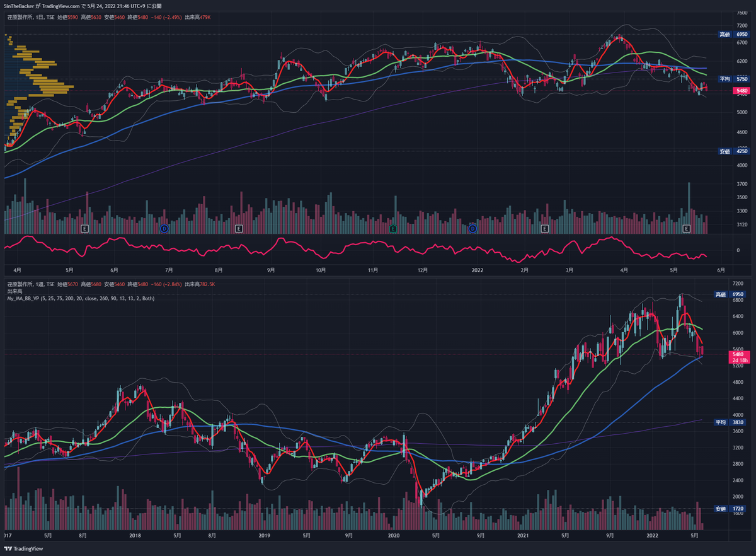Image resolution: width=756 pixels, height=556 pixels.
Task: Click the My_MA_BB_VP indicator legend
Action: click(79, 298)
